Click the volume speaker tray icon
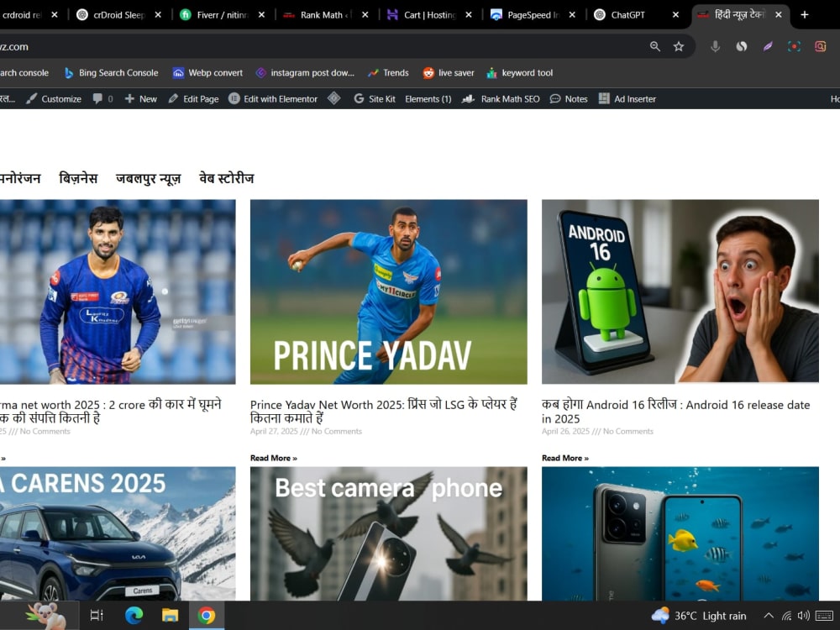This screenshot has width=840, height=630. (x=804, y=616)
